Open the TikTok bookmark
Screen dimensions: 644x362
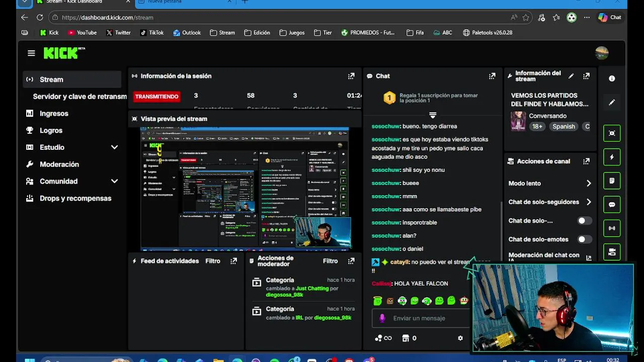coord(152,33)
